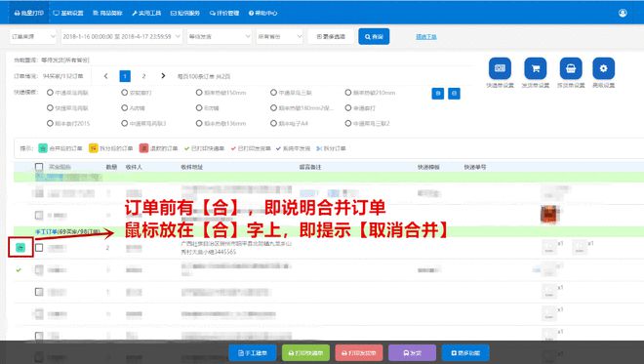Click the yellow 拆分后的订单 legend icon

[94, 148]
